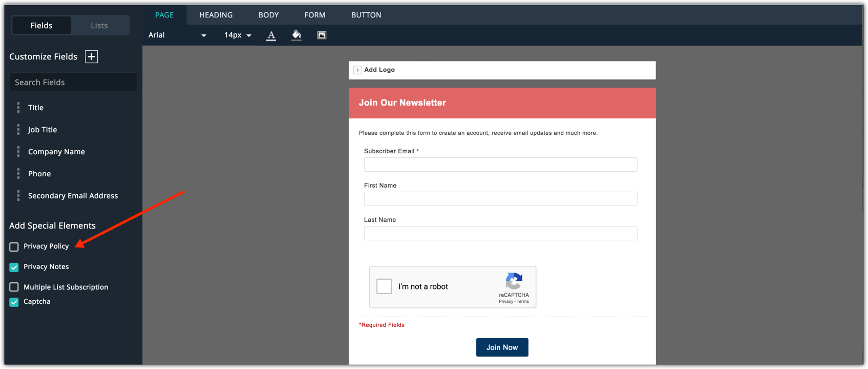Click the First Name input field
Image resolution: width=868 pixels, height=369 pixels.
coord(500,199)
